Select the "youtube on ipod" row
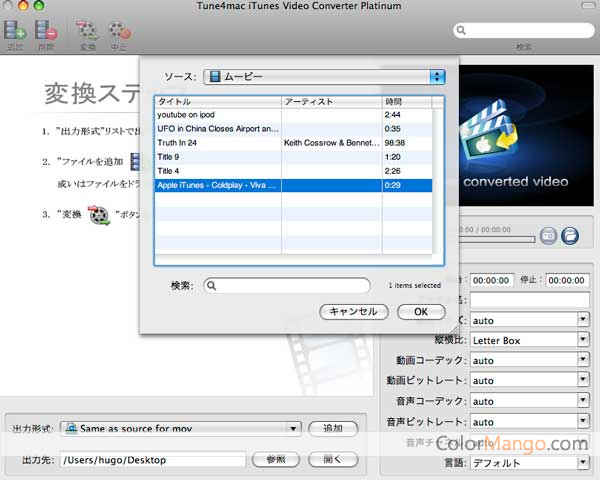 293,115
